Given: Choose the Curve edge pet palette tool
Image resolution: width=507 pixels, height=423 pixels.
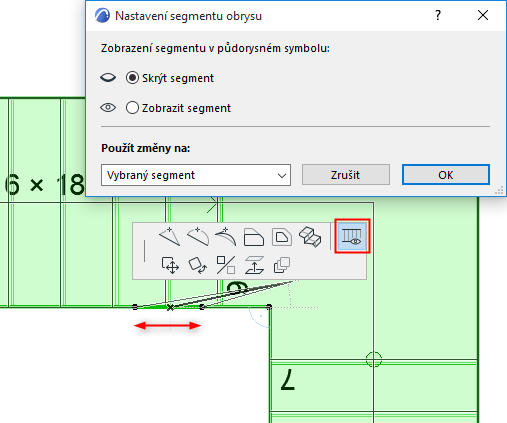Looking at the screenshot, I should (198, 236).
